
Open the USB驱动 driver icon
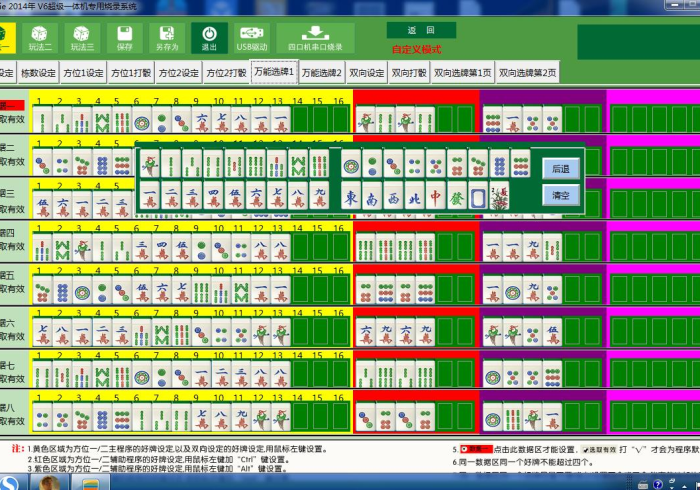tap(251, 39)
